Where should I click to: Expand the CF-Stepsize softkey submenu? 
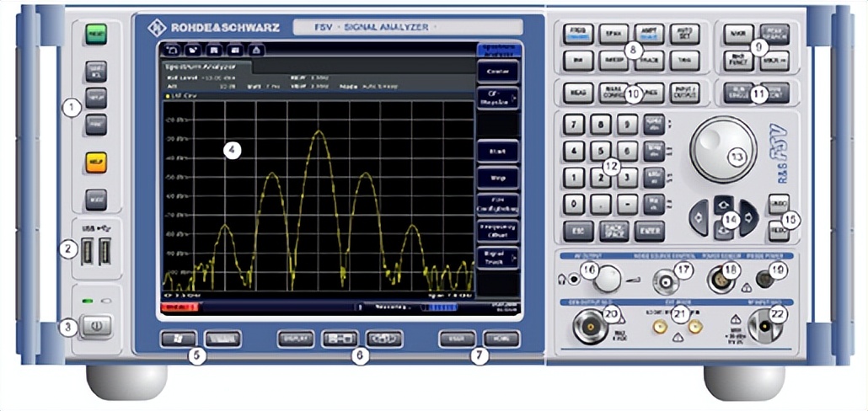point(498,98)
